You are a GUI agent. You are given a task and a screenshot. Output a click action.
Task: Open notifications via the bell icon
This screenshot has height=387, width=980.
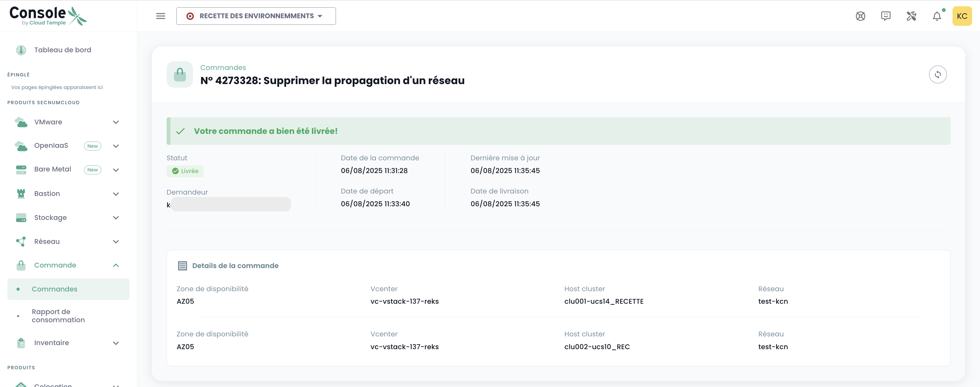click(937, 16)
